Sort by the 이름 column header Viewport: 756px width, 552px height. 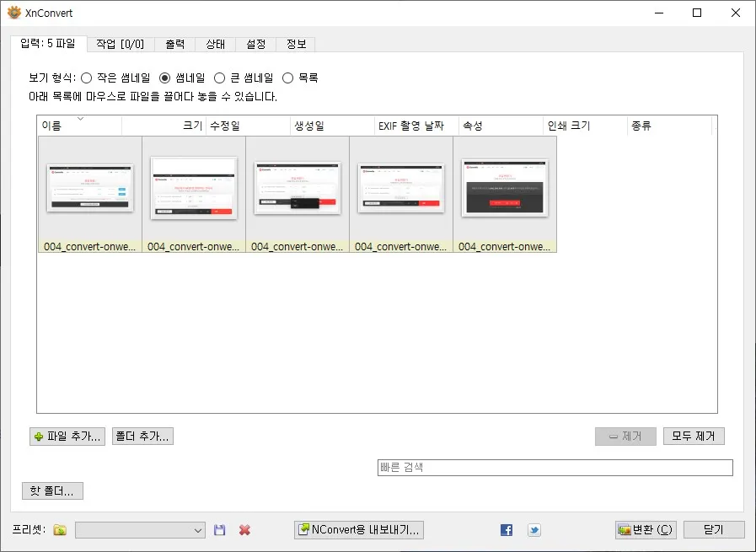click(x=79, y=126)
